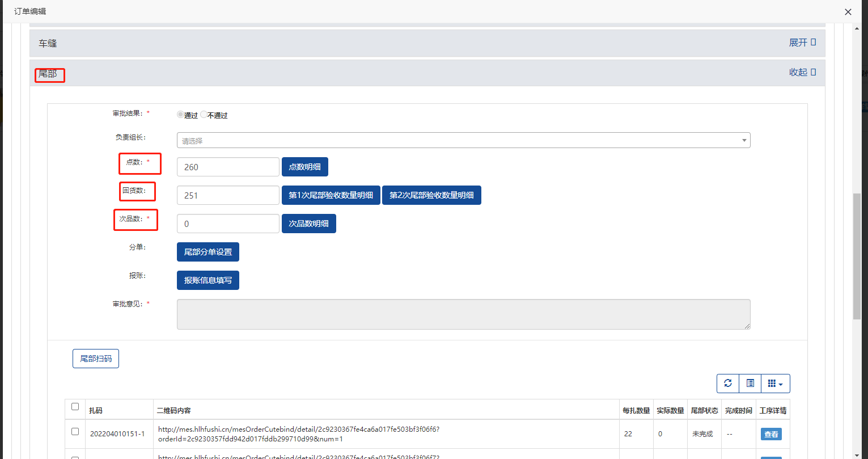Screen dimensions: 868x459
Task: Open the table columns grid dropdown
Action: click(x=775, y=384)
